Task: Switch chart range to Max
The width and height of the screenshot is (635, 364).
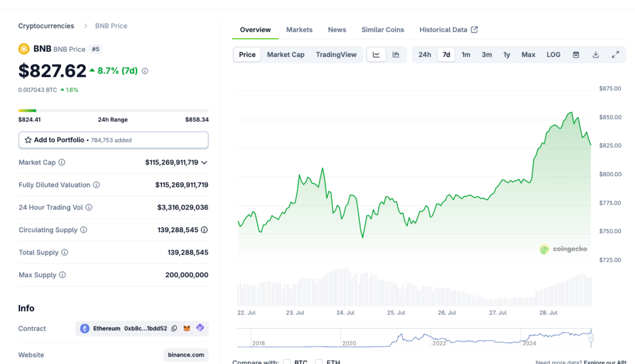Action: click(x=529, y=54)
